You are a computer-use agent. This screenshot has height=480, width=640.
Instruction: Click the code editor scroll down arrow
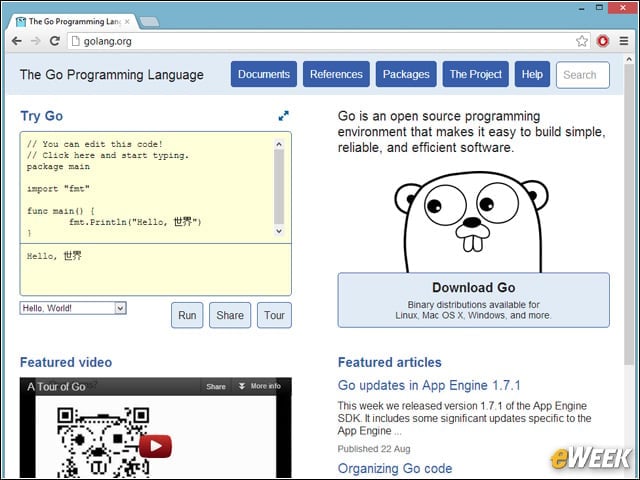click(279, 231)
